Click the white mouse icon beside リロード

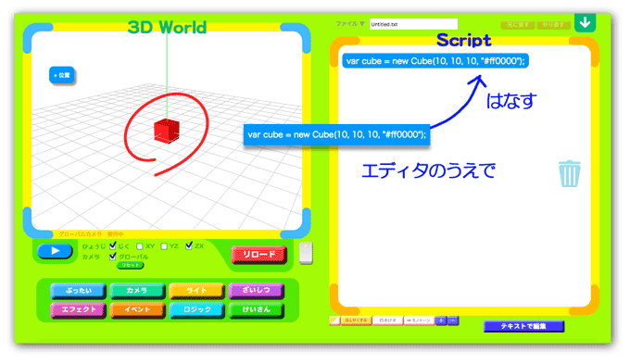pos(306,253)
